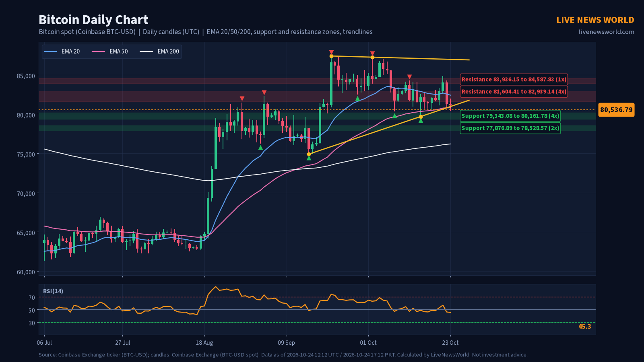Click the Source footnote at the bottom
Screen dimensions: 644x362
point(283,355)
